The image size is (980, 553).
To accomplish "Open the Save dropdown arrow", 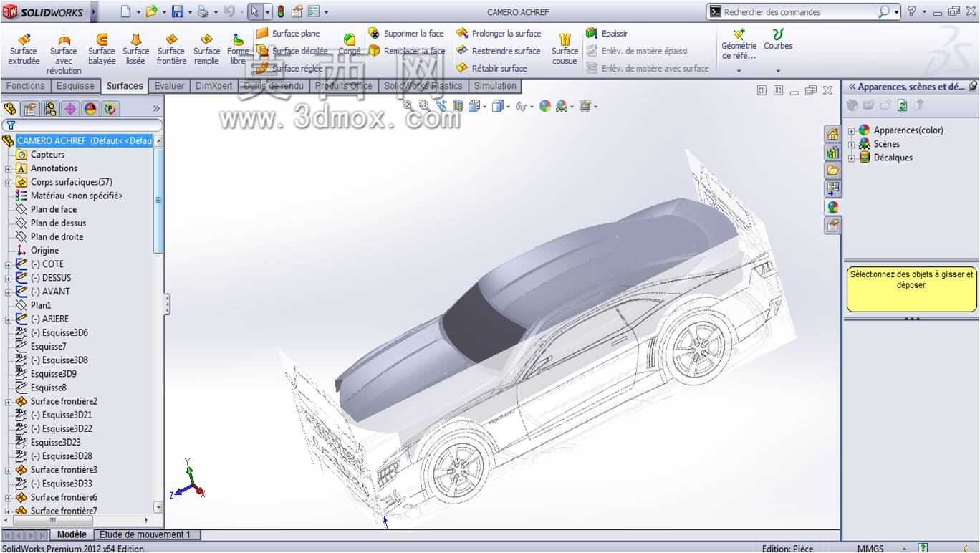I will click(190, 12).
